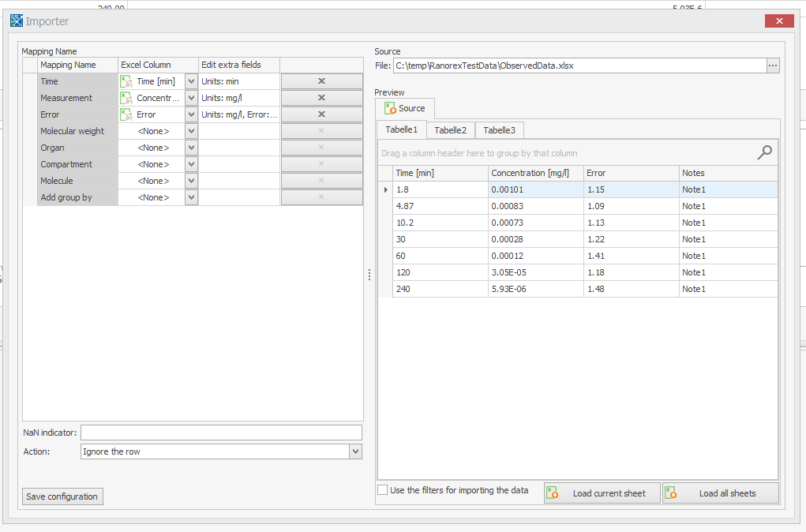Click the Save configuration button
This screenshot has width=806, height=532.
click(62, 496)
